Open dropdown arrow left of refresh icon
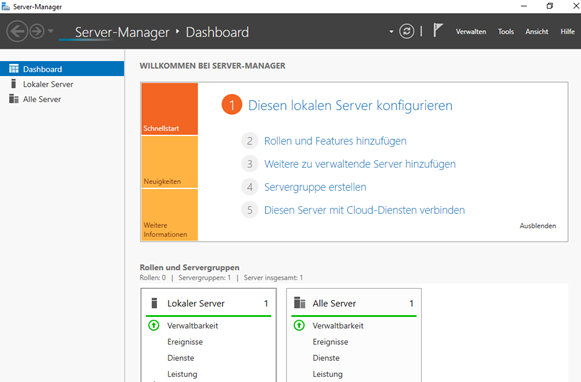The image size is (581, 382). (x=391, y=32)
